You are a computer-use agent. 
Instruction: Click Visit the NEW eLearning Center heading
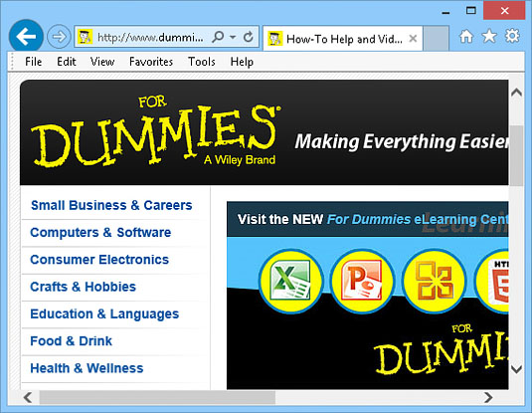373,219
